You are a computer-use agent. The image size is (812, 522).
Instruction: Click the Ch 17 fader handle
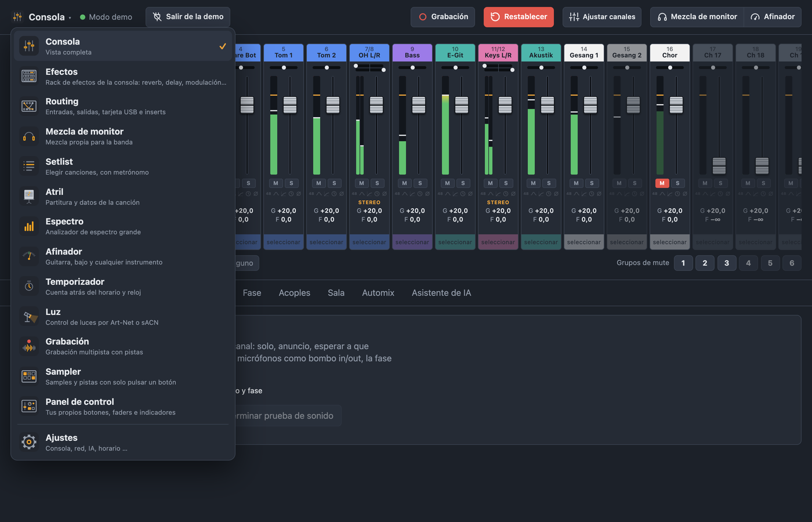719,166
